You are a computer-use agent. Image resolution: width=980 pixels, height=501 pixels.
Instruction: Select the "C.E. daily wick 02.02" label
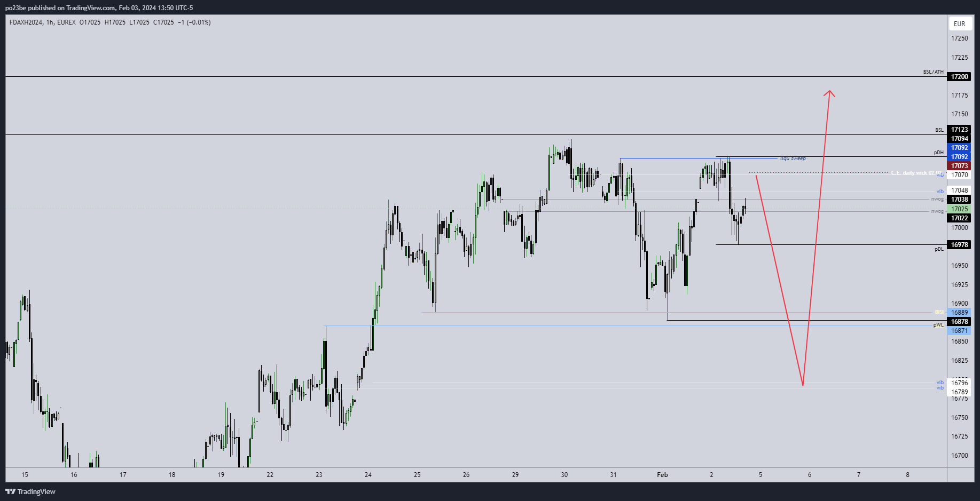point(916,173)
